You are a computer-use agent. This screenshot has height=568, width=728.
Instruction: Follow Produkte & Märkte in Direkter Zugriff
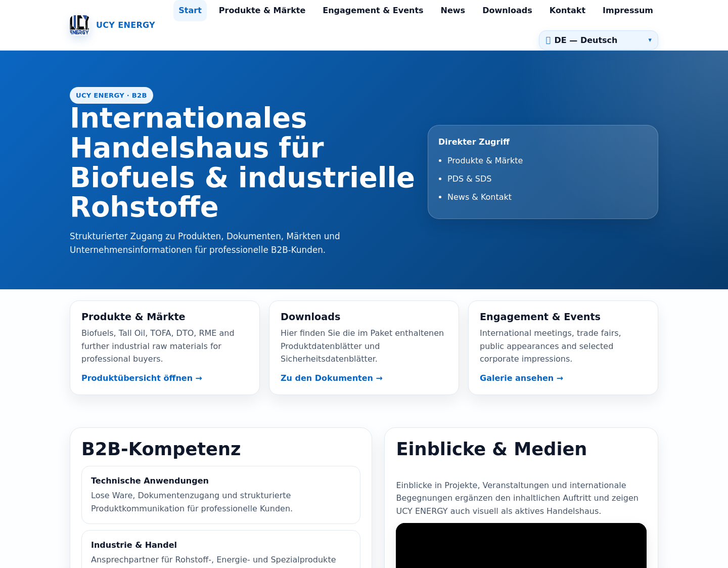485,160
